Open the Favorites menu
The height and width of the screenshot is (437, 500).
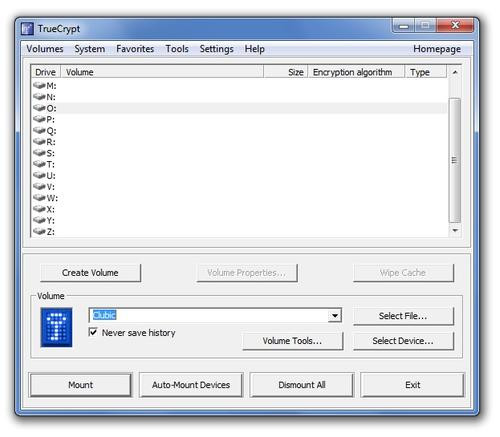pos(135,49)
